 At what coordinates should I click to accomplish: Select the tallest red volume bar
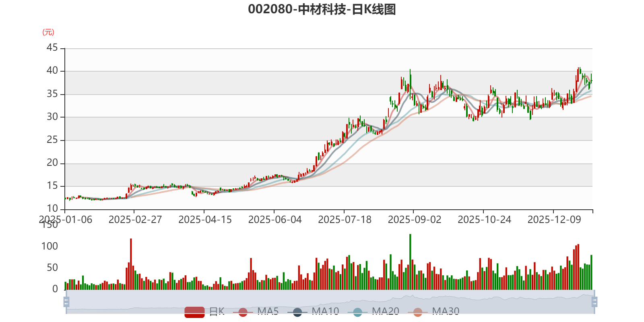[x=131, y=264]
